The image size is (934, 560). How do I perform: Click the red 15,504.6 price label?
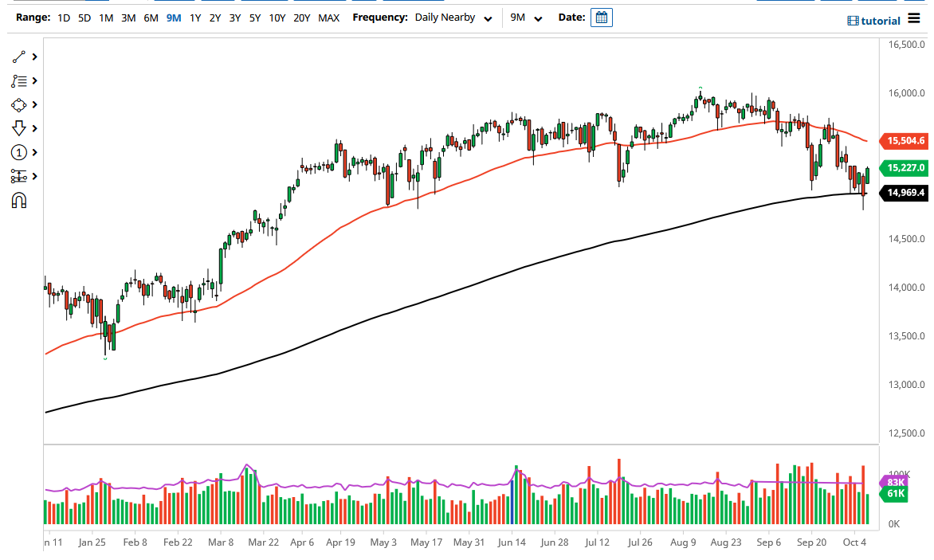point(906,140)
